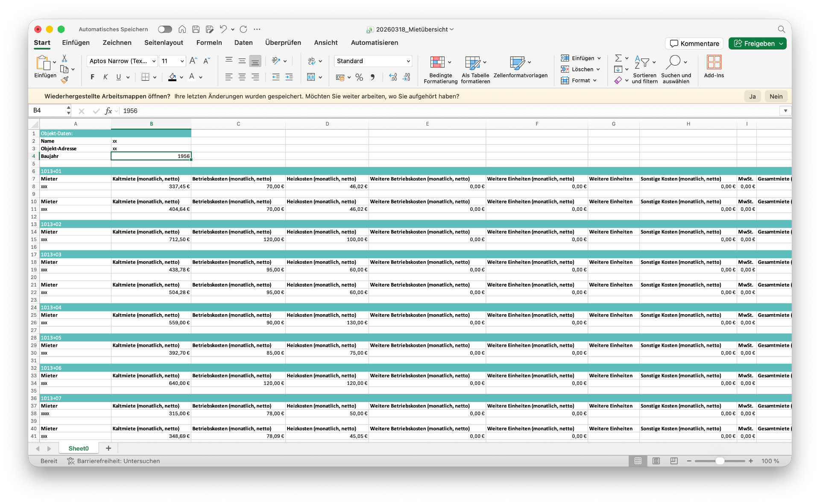The width and height of the screenshot is (820, 504).
Task: Decrease the indent level
Action: pos(276,77)
